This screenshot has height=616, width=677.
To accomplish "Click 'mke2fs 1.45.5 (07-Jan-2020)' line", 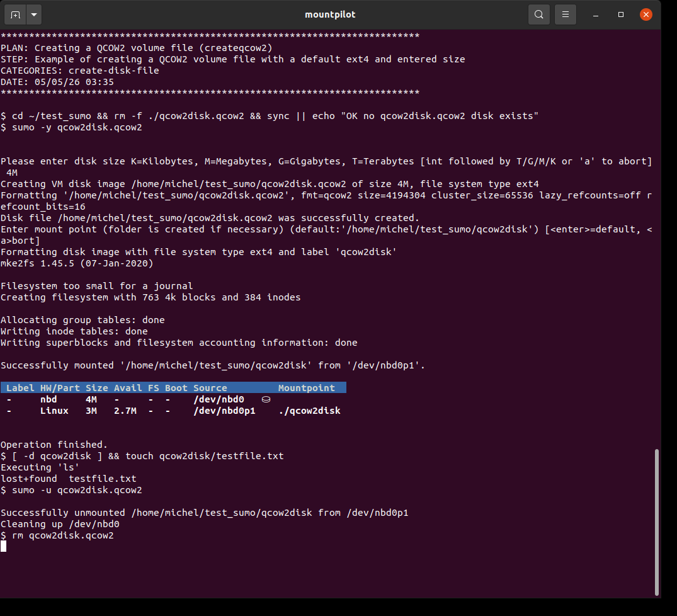I will 77,263.
